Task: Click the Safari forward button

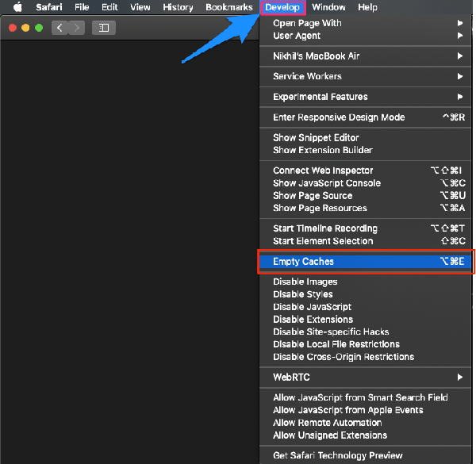Action: 76,28
